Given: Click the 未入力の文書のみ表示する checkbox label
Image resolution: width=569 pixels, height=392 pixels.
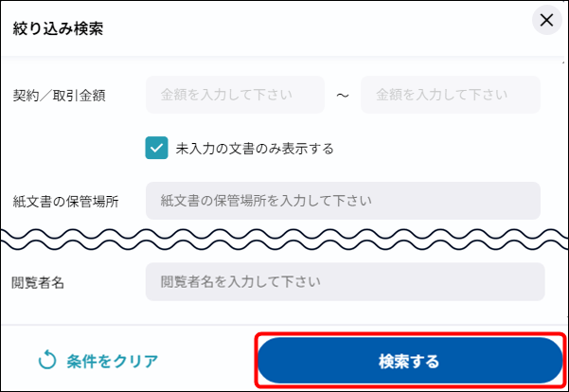Looking at the screenshot, I should tap(255, 149).
